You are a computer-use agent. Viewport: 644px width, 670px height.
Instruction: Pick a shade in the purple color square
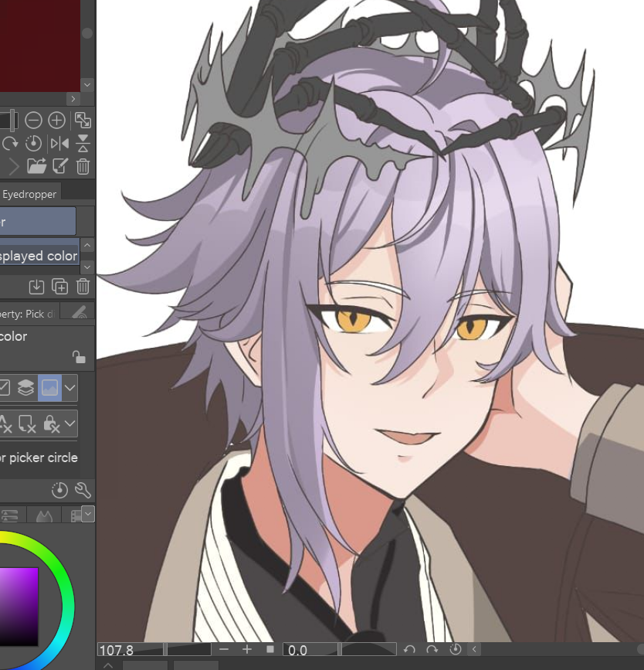pos(19,607)
